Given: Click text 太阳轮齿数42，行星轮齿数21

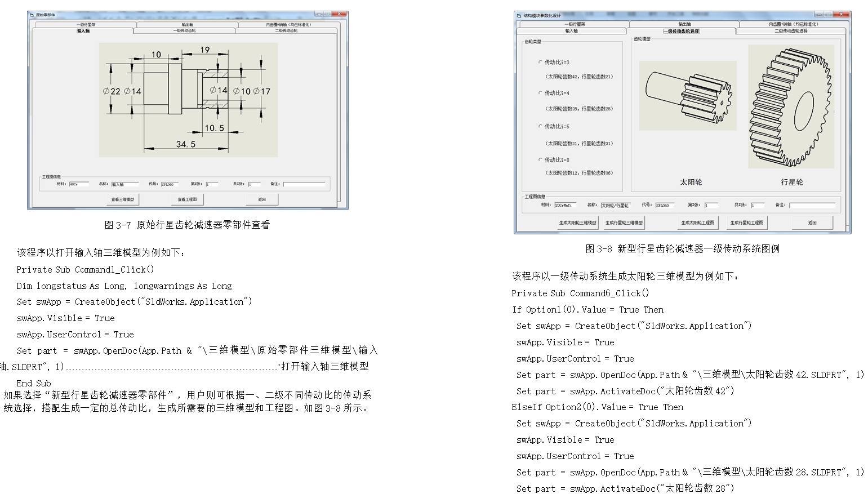Looking at the screenshot, I should (x=579, y=77).
